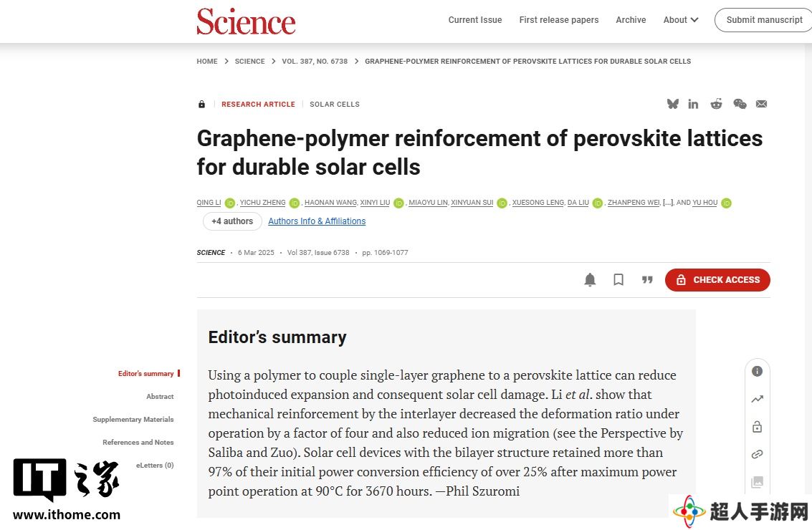Jump to Abstract section in sidebar
The width and height of the screenshot is (812, 530).
[x=160, y=397]
